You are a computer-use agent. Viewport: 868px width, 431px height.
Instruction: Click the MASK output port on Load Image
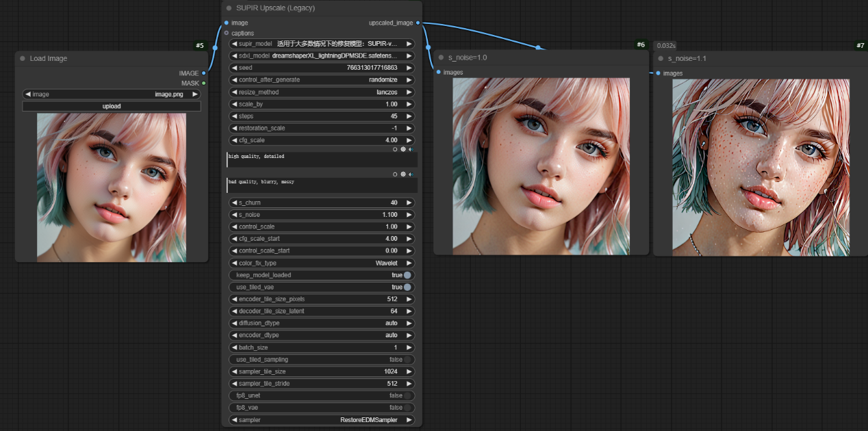point(203,83)
